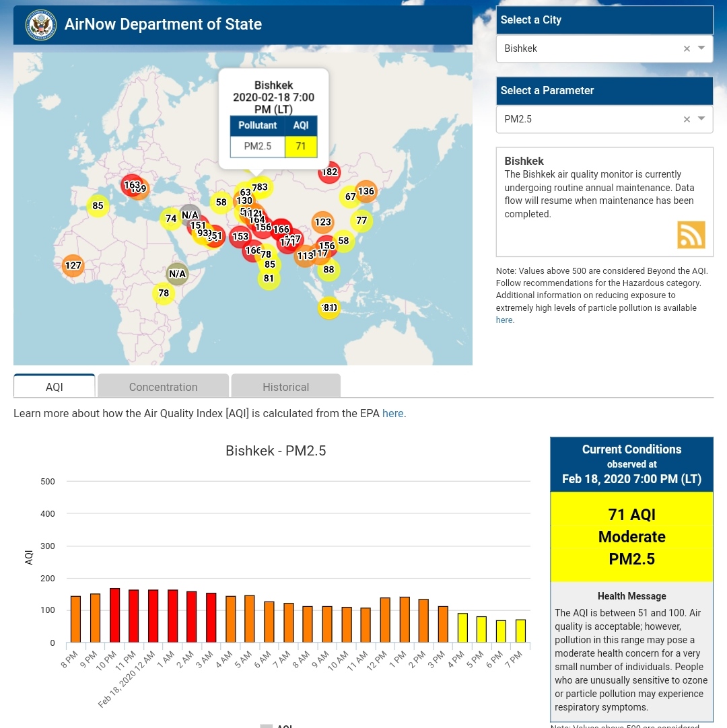This screenshot has height=728, width=727.
Task: Clear the selected PM2.5 parameter
Action: [687, 119]
